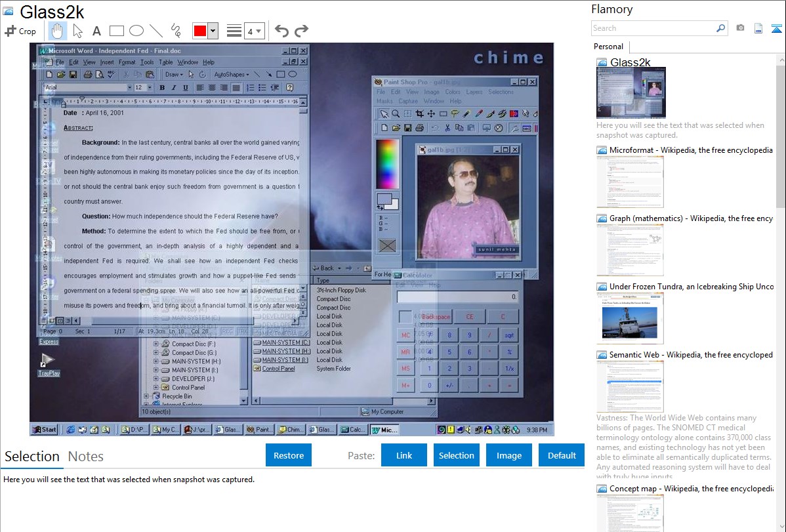Activate the Crop tool

click(20, 31)
